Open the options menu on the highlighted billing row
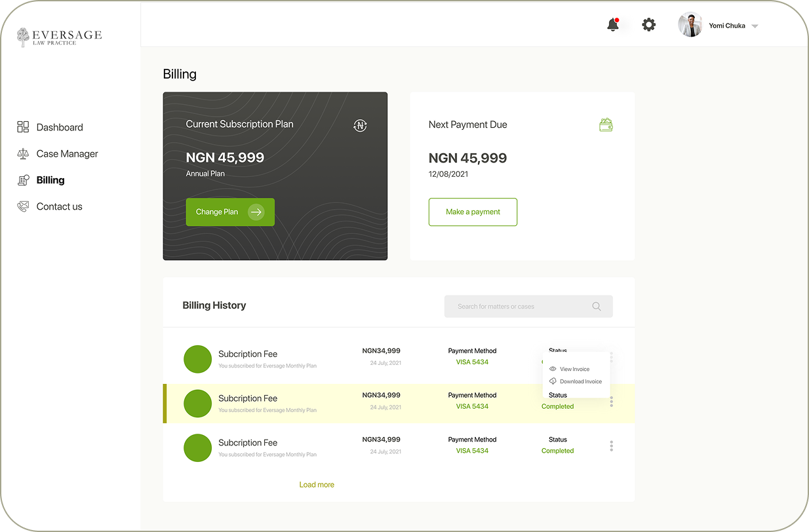Viewport: 809px width, 532px height. pos(611,401)
